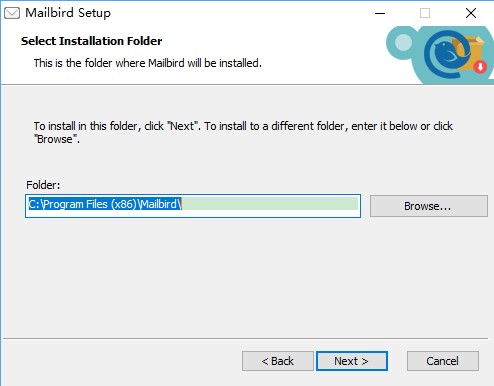This screenshot has width=494, height=386.
Task: Open the folder picker with Browse...
Action: pos(429,206)
